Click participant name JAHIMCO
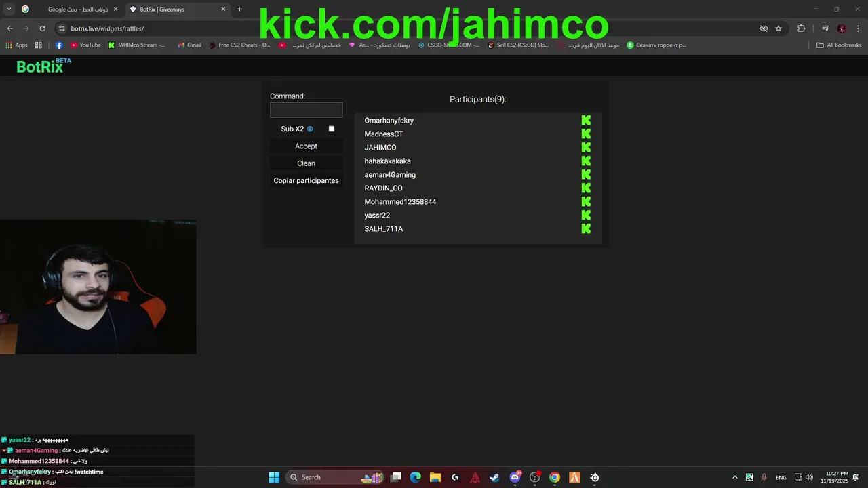The width and height of the screenshot is (868, 488). (380, 148)
